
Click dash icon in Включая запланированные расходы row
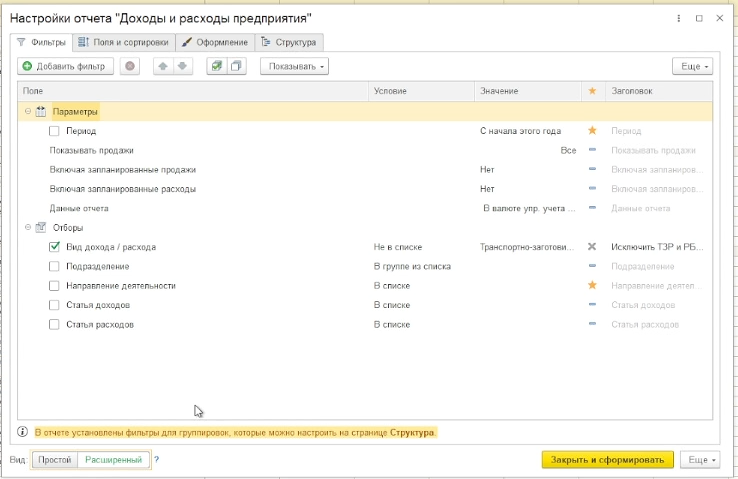tap(592, 188)
